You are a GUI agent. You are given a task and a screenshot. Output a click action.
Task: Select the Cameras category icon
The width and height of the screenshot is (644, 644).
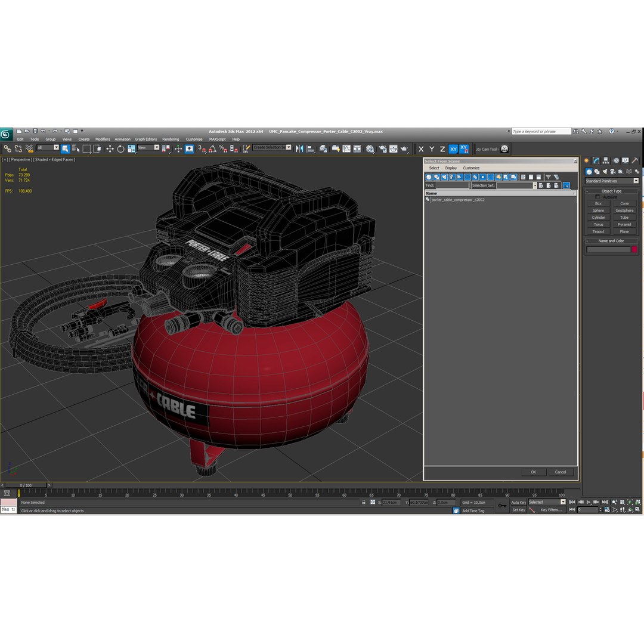coord(613,172)
